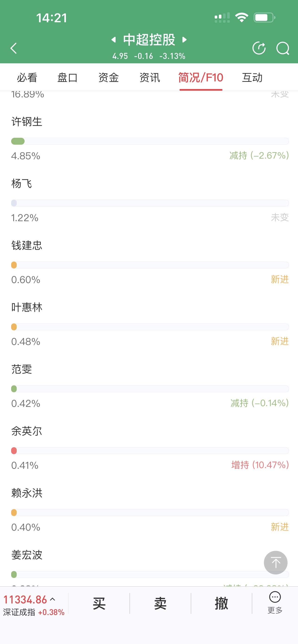Open the 必看 tab
The width and height of the screenshot is (298, 644).
point(27,77)
